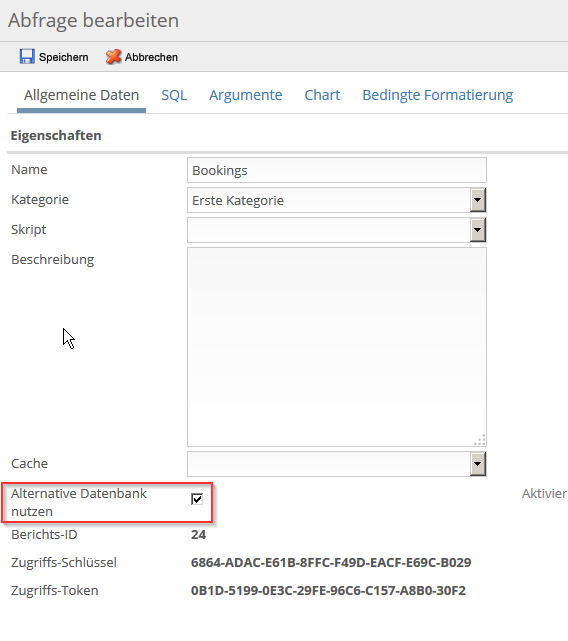
Task: Open the Cache dropdown arrow
Action: point(478,464)
